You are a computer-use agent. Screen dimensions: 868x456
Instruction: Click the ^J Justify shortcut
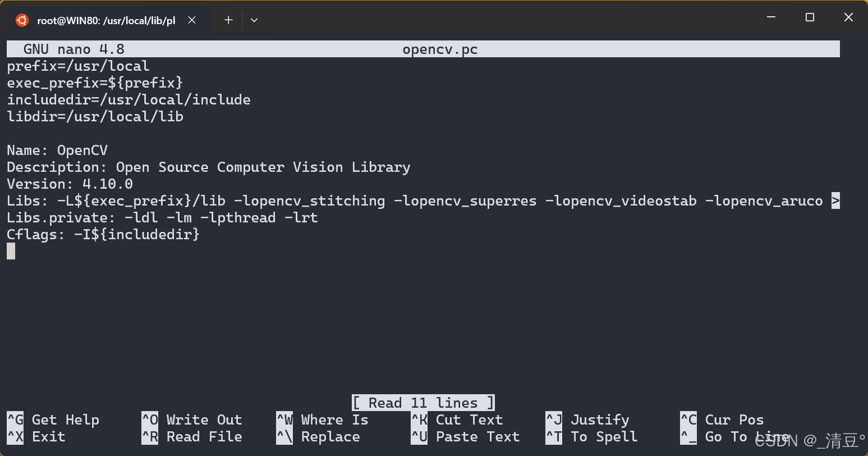[587, 419]
